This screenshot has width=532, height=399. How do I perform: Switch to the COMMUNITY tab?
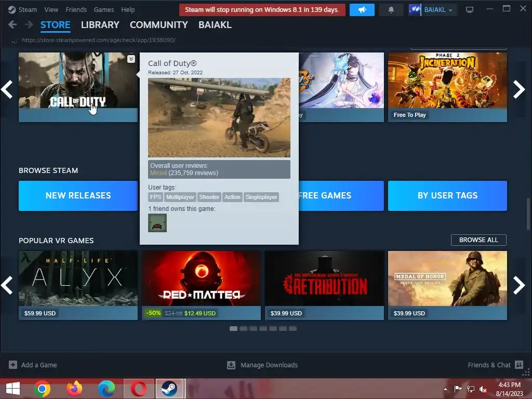[159, 25]
